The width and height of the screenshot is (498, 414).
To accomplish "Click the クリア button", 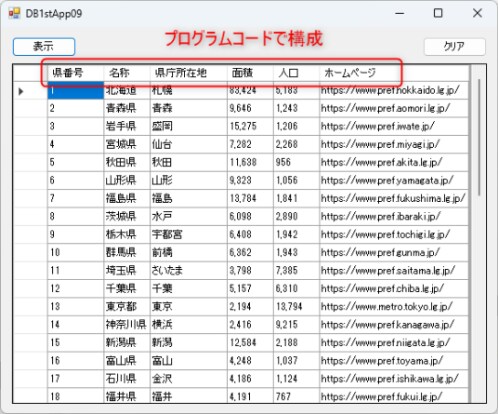I will tap(454, 47).
